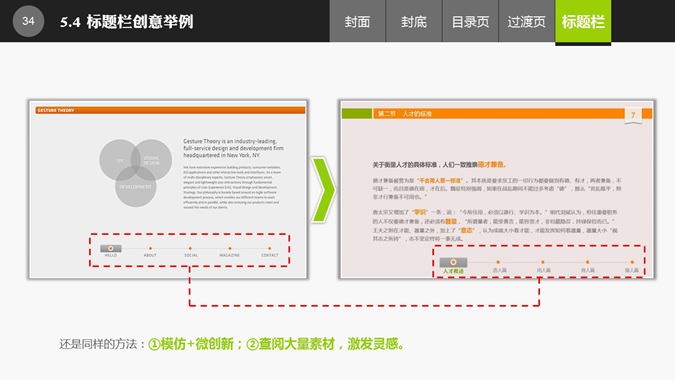
Task: Open the left Gesture Theory slide thumbnail
Action: tap(168, 189)
